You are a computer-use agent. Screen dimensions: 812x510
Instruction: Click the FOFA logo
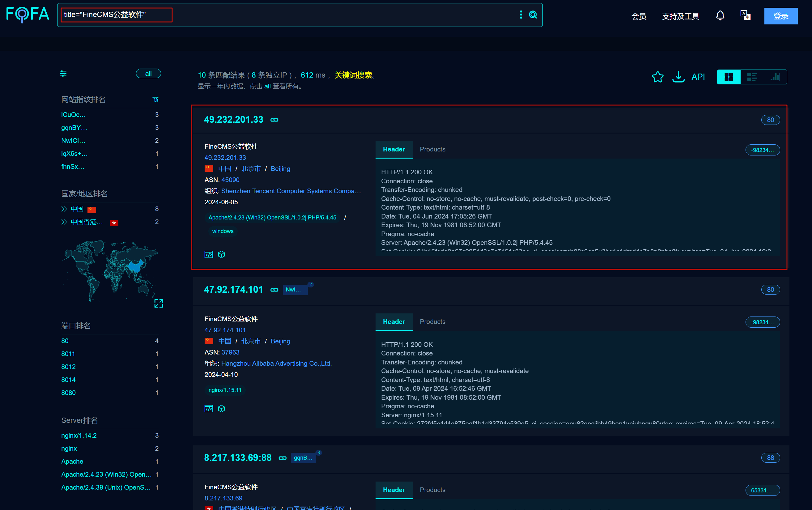28,15
